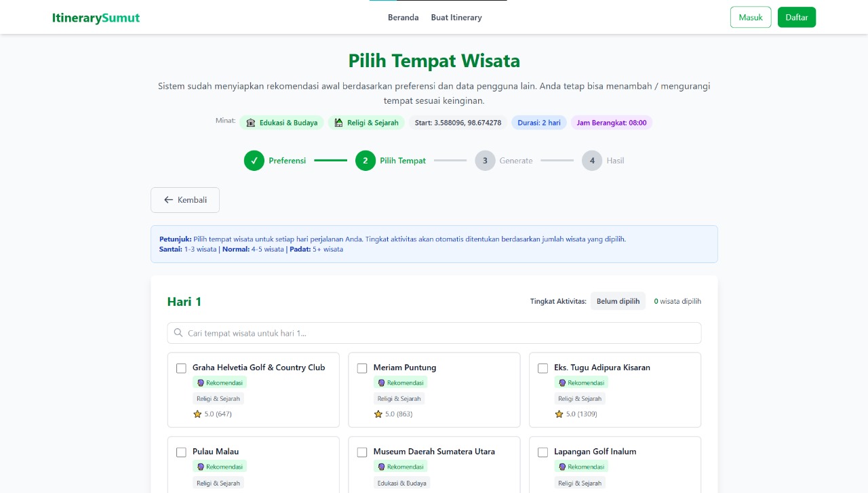
Task: Click the star icon on Eks. Tugu Adipura Kisaran
Action: click(559, 414)
